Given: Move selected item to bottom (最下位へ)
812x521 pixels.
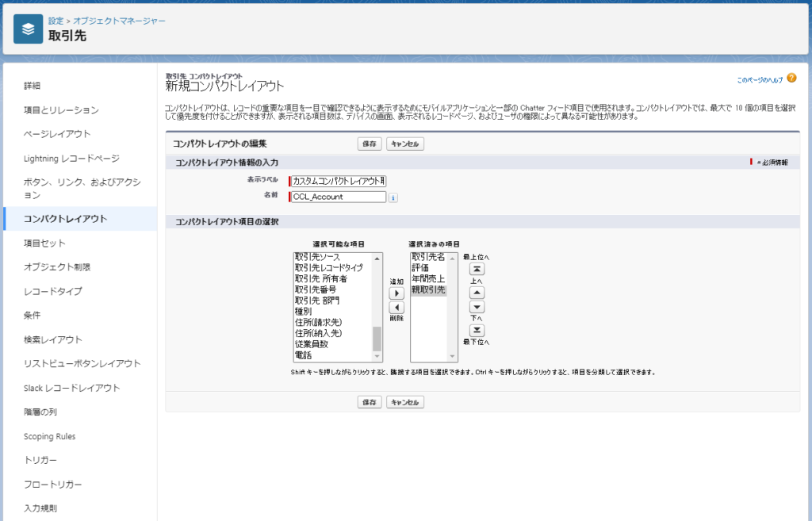Looking at the screenshot, I should [477, 330].
